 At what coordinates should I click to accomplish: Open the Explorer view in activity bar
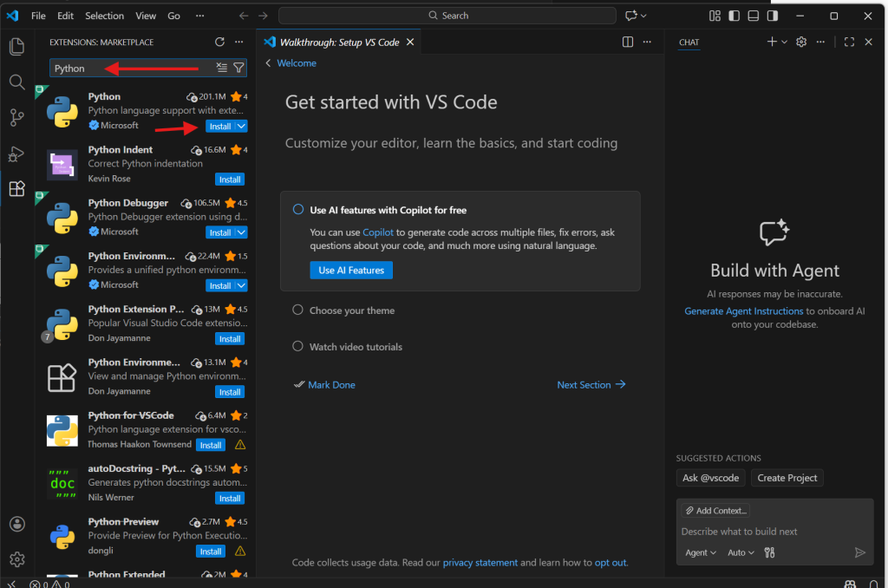(x=16, y=47)
